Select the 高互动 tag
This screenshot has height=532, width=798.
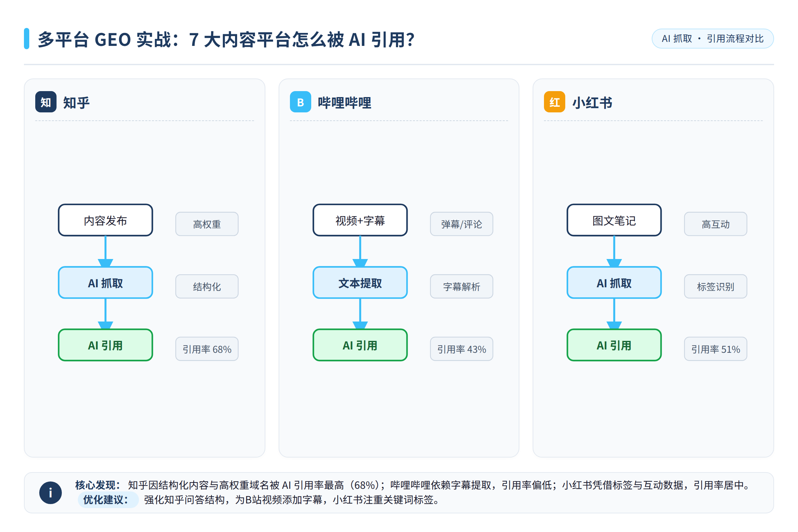716,224
